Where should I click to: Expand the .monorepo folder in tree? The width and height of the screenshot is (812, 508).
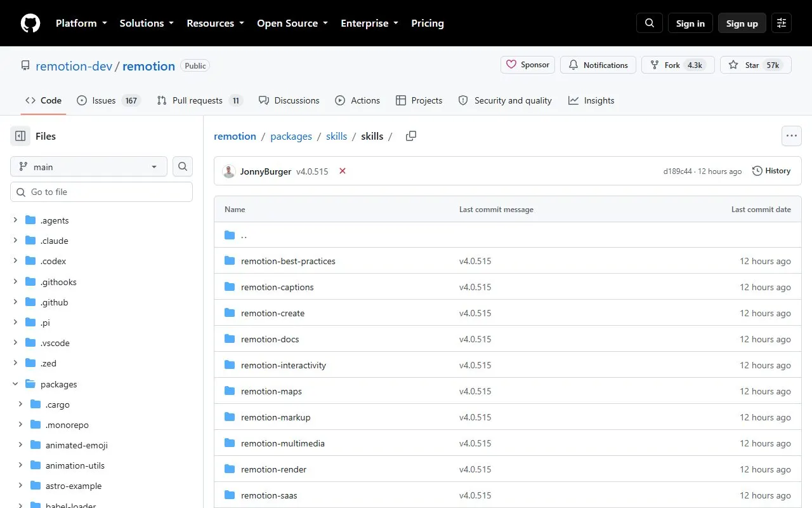coord(20,425)
